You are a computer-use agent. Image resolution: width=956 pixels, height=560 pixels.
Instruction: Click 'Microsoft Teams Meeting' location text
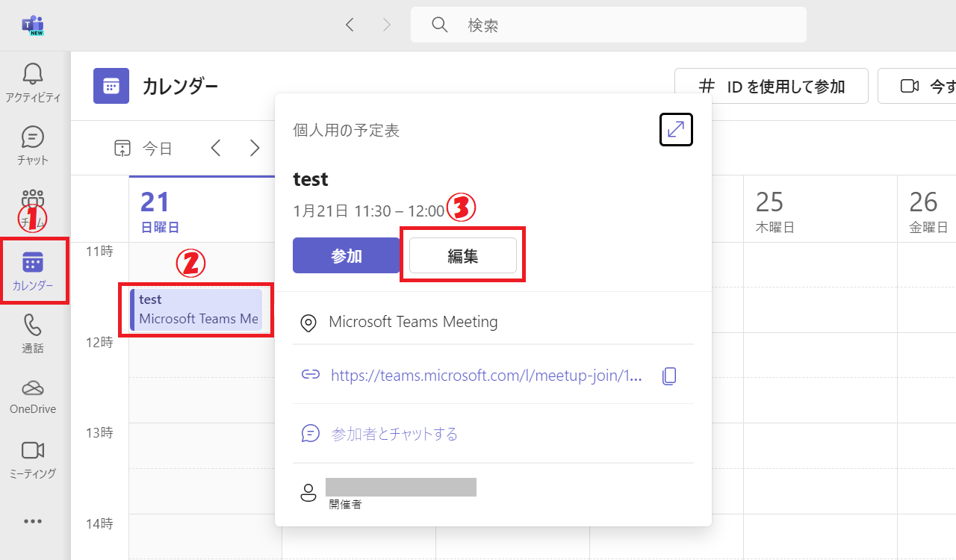click(413, 322)
